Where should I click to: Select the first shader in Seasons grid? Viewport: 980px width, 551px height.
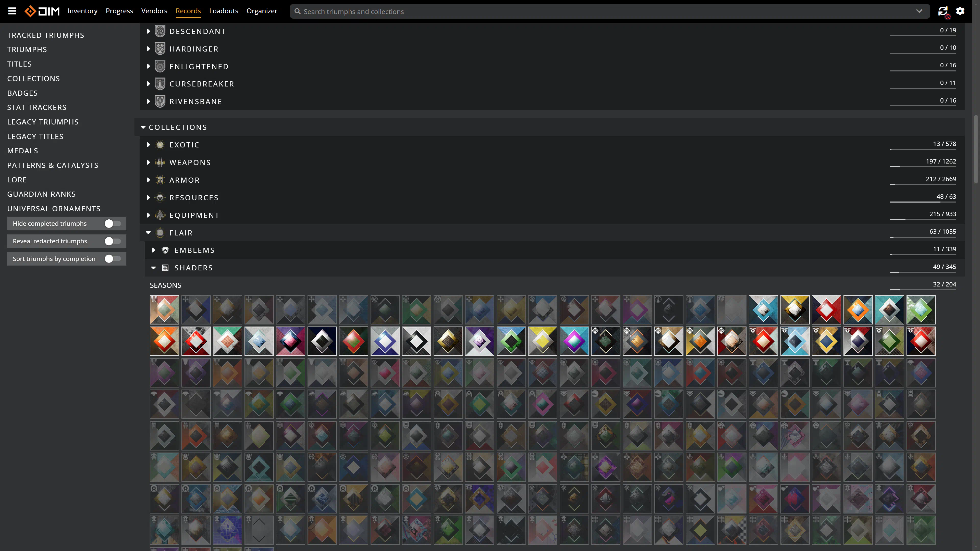[x=164, y=309]
